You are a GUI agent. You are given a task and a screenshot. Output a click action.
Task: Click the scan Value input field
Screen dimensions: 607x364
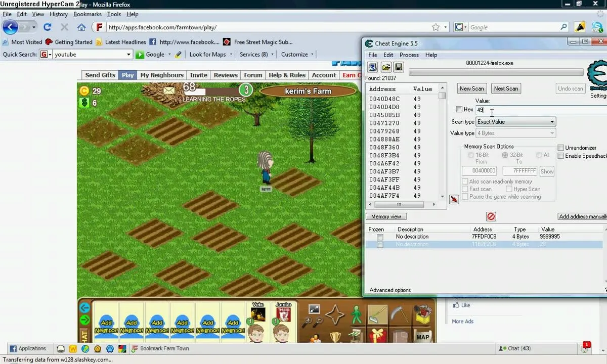pos(541,110)
